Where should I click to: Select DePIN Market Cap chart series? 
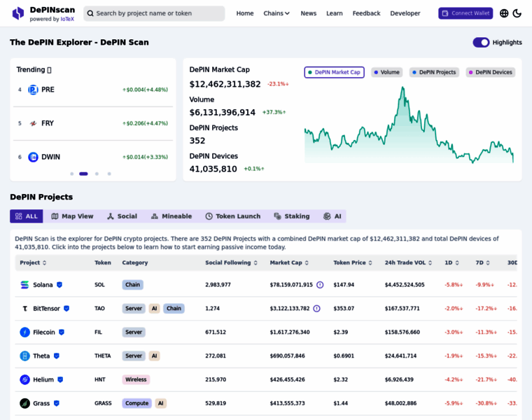click(x=334, y=72)
